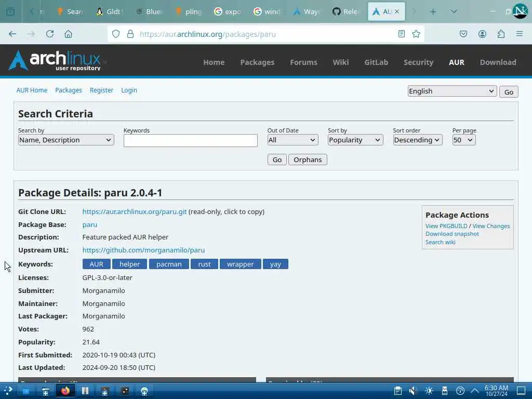Open the Per page dropdown
532x399 pixels.
pos(464,140)
